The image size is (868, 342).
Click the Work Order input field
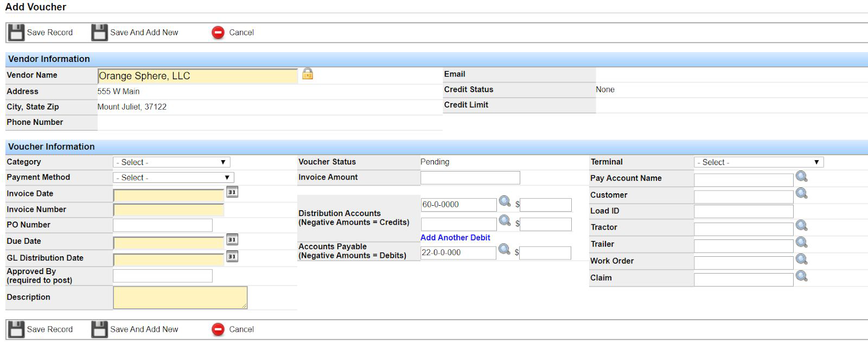(744, 263)
